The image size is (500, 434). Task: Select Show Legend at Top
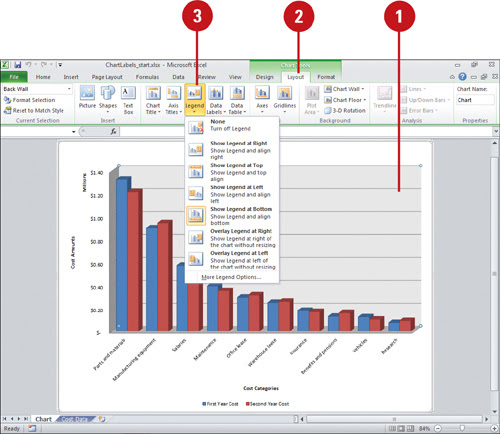click(x=232, y=172)
